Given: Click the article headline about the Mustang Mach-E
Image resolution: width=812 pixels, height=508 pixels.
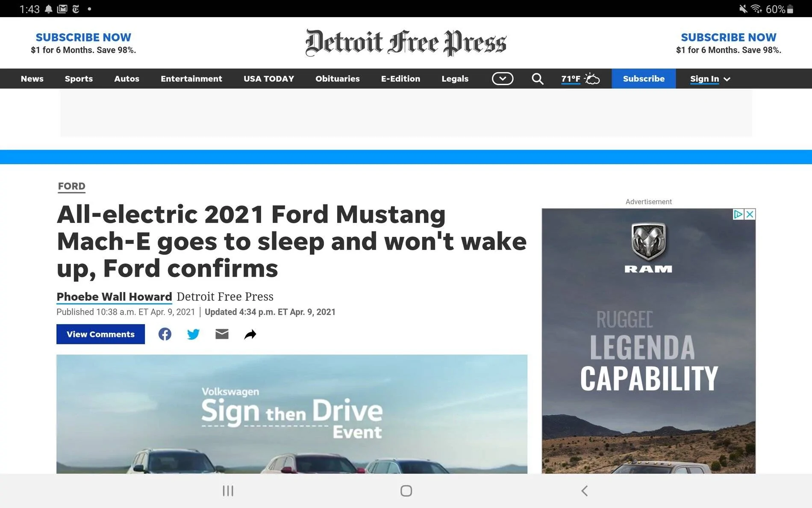Looking at the screenshot, I should point(291,241).
